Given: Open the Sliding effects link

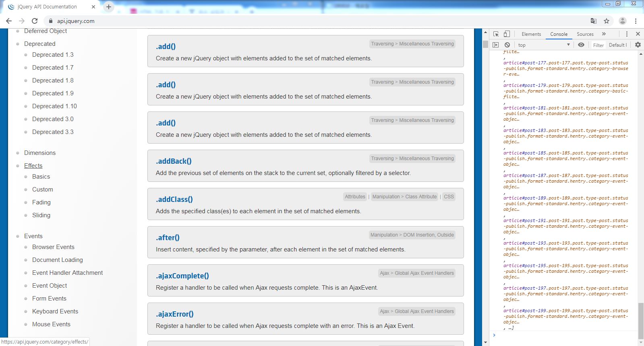Looking at the screenshot, I should [x=41, y=215].
